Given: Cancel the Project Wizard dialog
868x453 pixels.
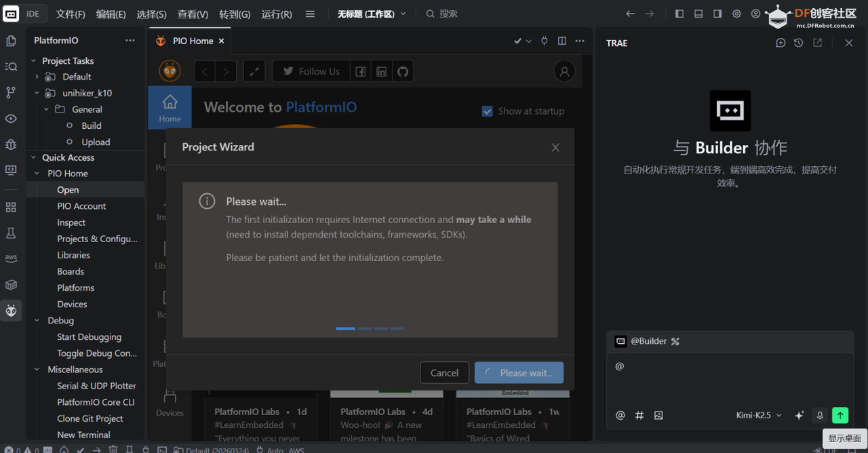Looking at the screenshot, I should click(444, 372).
